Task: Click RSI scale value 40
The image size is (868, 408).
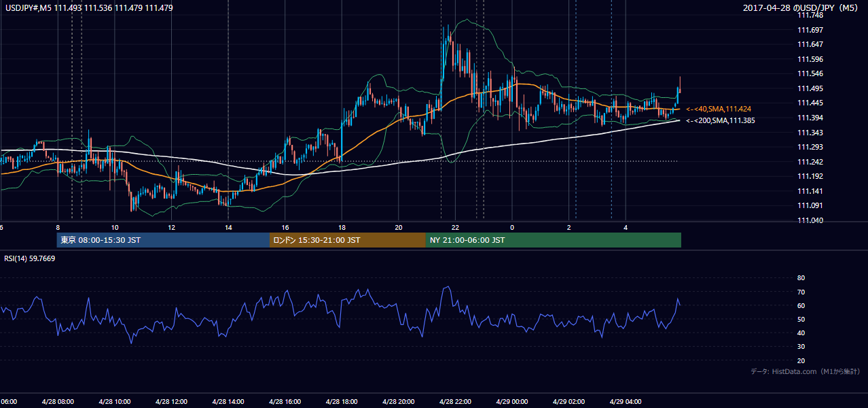Action: (x=801, y=333)
